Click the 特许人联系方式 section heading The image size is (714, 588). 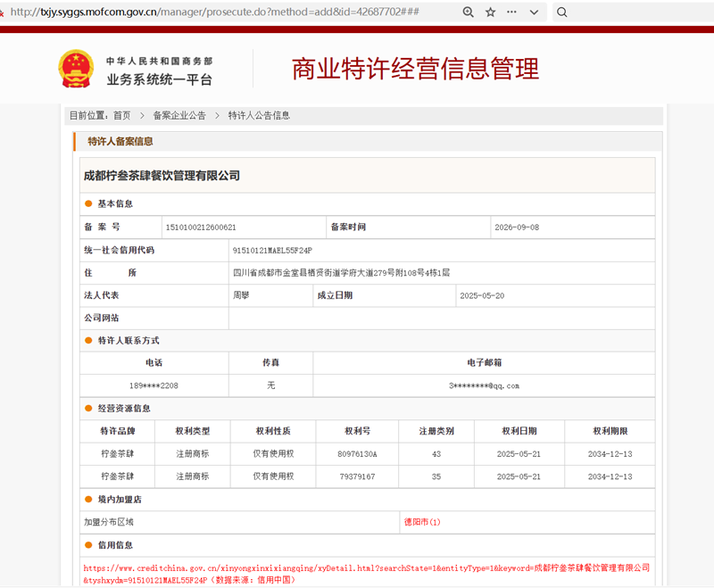pyautogui.click(x=129, y=341)
